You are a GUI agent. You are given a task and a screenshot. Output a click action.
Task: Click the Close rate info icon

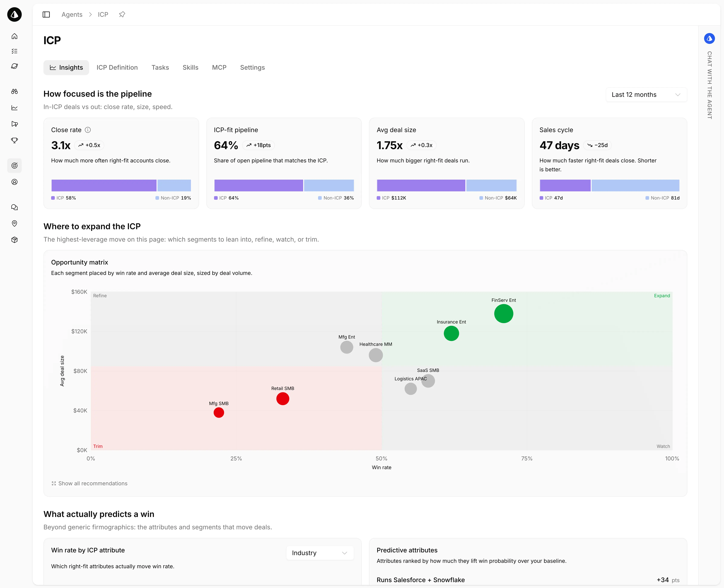(88, 130)
